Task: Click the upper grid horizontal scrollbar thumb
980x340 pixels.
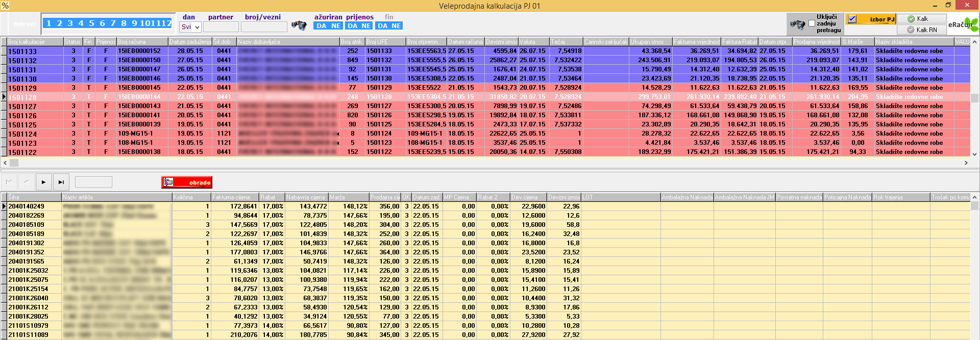Action: point(14,163)
